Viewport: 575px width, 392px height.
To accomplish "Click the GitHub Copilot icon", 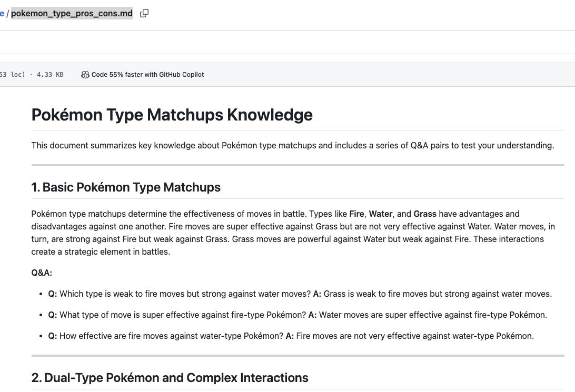I will [x=85, y=75].
